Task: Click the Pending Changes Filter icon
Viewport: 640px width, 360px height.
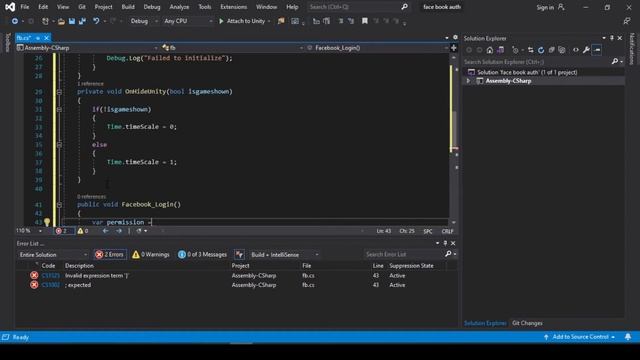Action: [x=515, y=50]
